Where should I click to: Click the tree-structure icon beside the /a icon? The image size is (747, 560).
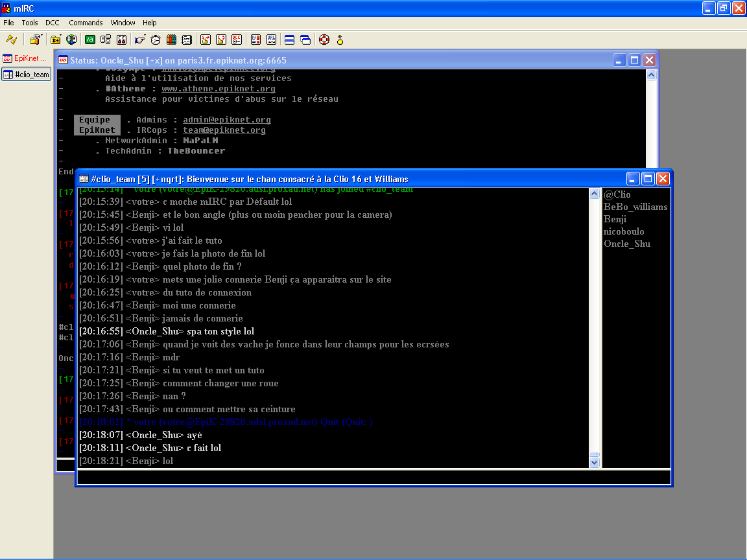(x=106, y=40)
